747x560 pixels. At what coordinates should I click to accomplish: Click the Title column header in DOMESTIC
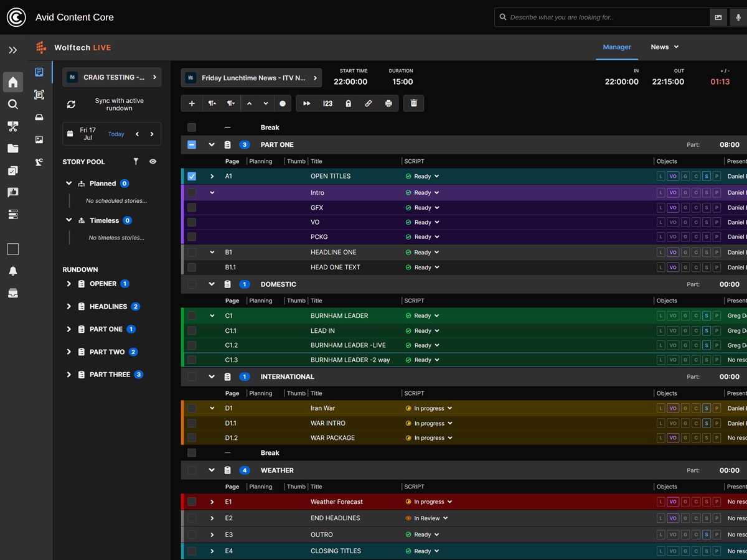tap(316, 301)
